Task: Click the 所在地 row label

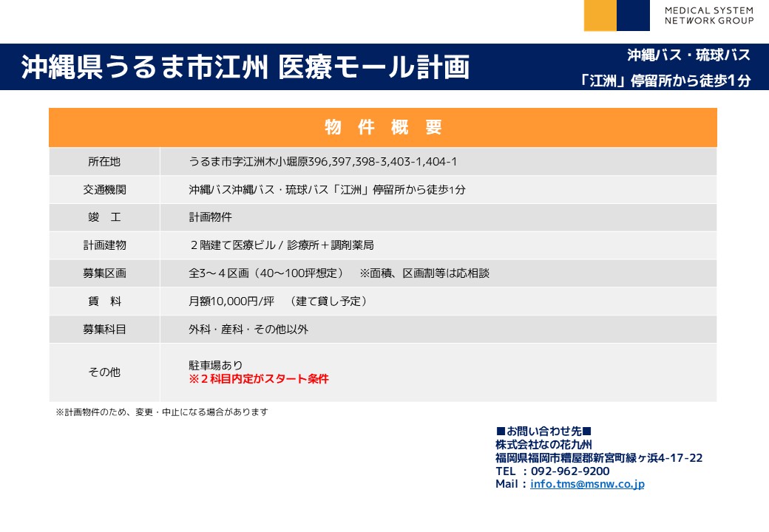Action: coord(104,162)
